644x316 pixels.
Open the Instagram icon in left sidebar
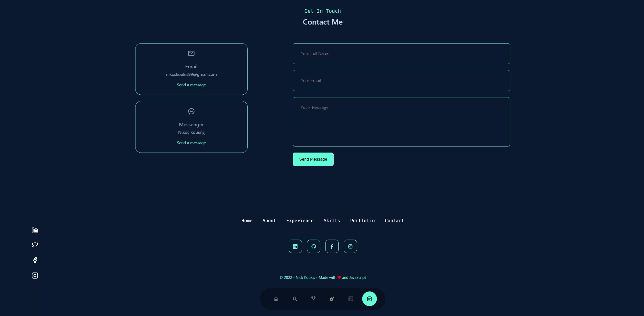(x=35, y=276)
